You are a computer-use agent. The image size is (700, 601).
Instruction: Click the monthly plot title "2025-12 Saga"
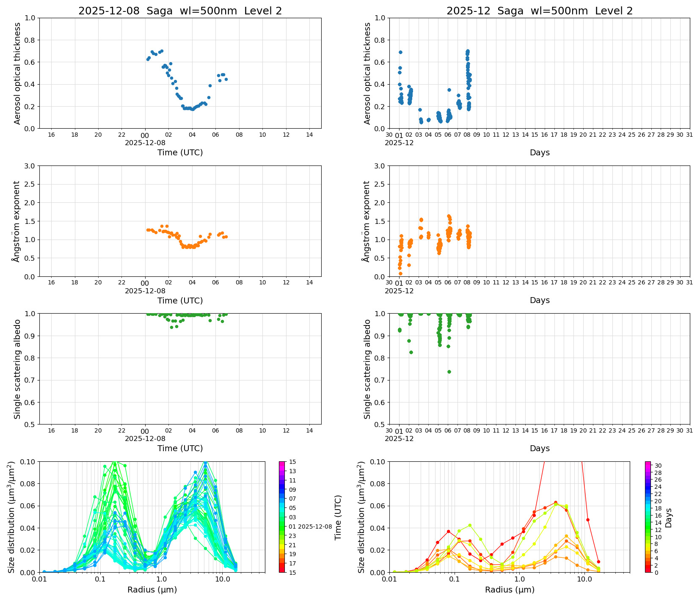pyautogui.click(x=539, y=11)
